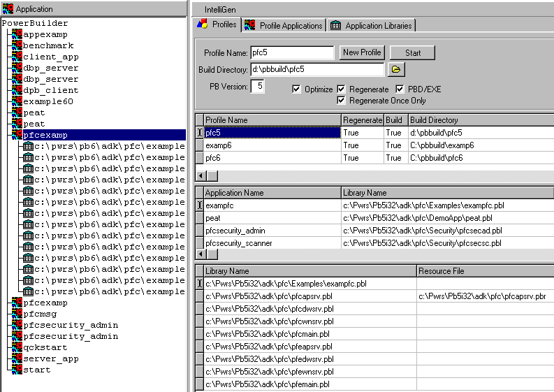Click the appexamp application icon in the tree
The image size is (554, 392).
click(17, 34)
